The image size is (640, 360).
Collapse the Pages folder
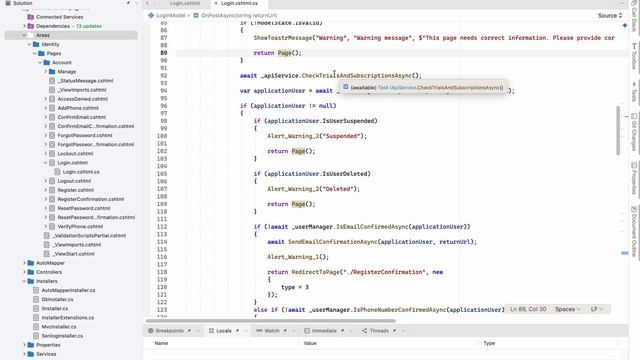35,53
